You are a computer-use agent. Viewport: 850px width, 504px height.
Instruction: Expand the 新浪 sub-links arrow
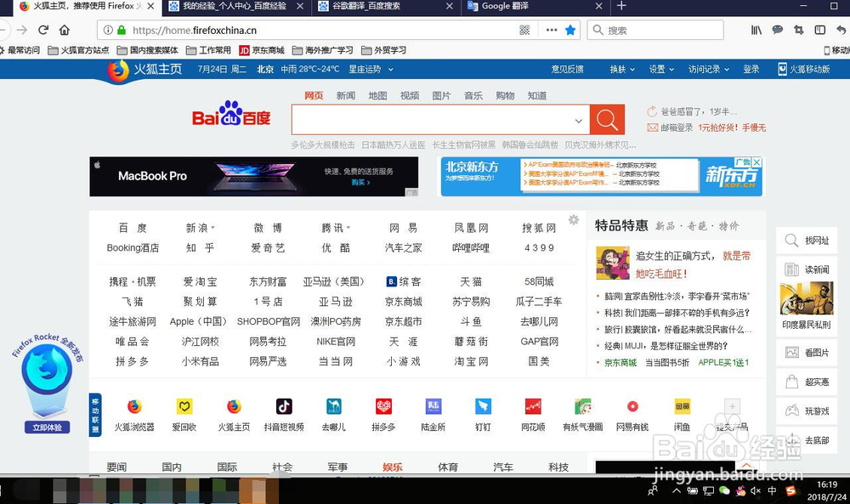(213, 228)
